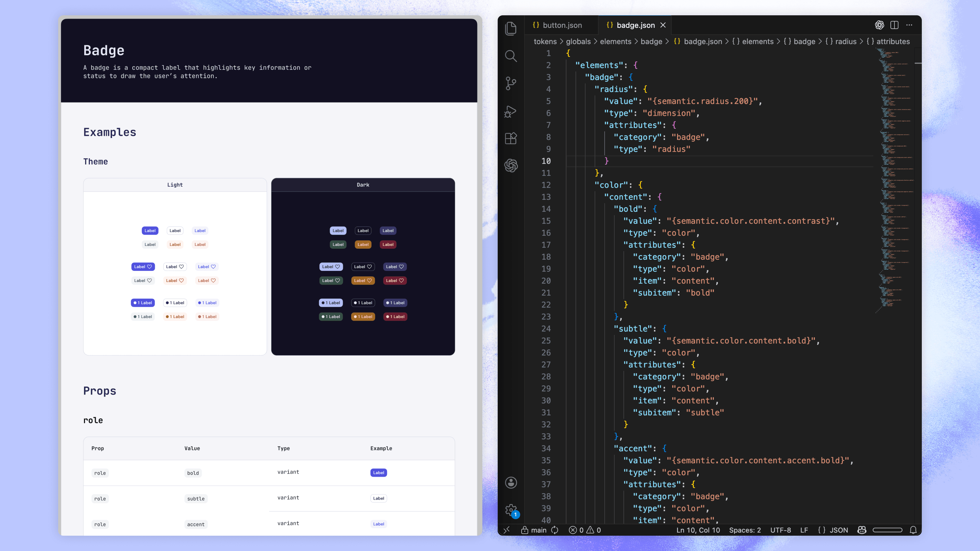Select the Light theme panel header
Viewport: 980px width, 551px height.
tap(175, 185)
